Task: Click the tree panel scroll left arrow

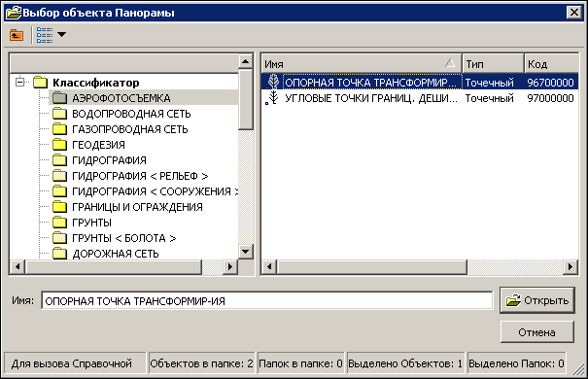Action: pyautogui.click(x=17, y=267)
